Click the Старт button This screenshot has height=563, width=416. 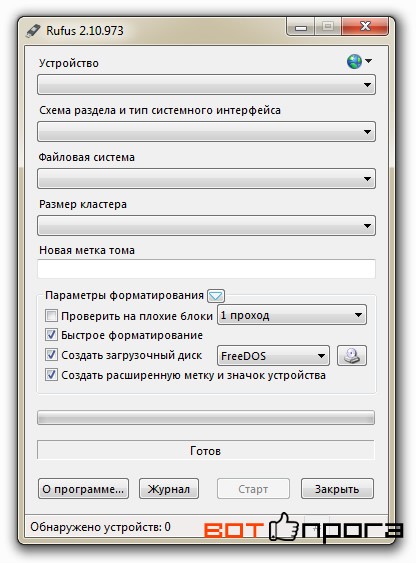click(x=253, y=489)
